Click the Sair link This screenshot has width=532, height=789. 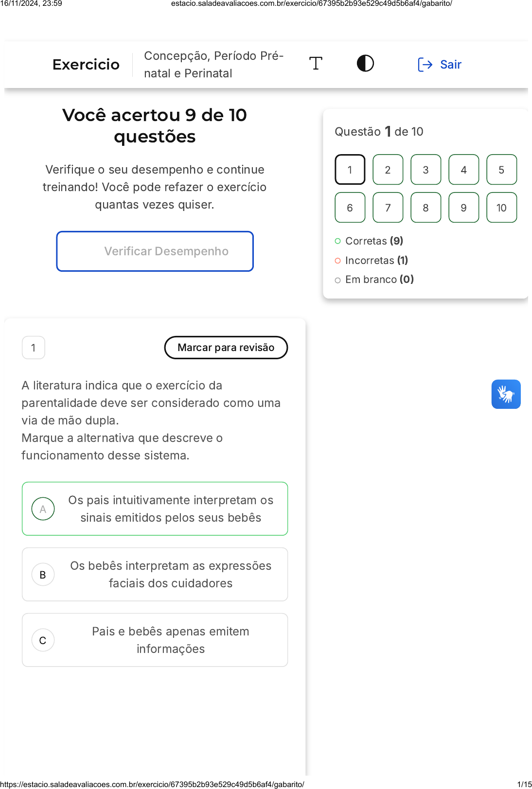coord(450,65)
